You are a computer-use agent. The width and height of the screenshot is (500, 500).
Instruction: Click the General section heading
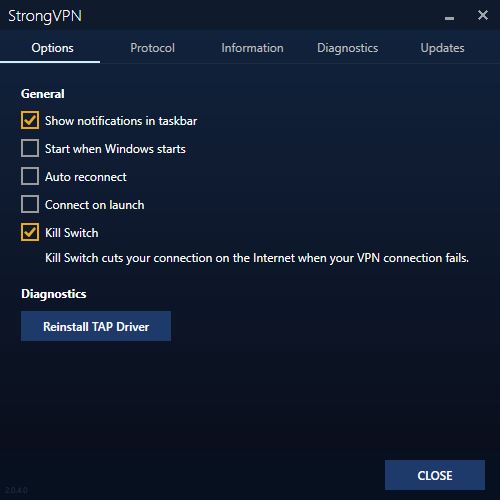pyautogui.click(x=43, y=94)
